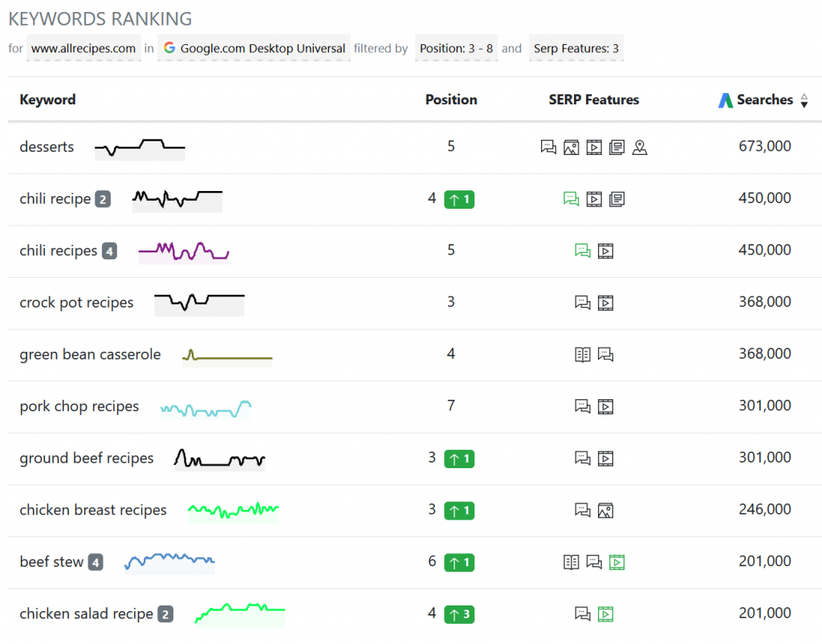Expand chicken salad recipe badge showing 2
The width and height of the screenshot is (822, 644).
point(165,614)
